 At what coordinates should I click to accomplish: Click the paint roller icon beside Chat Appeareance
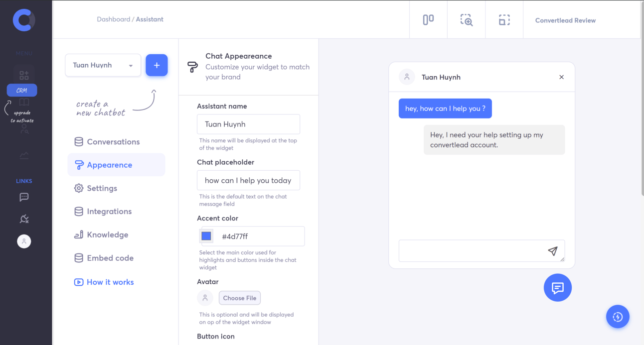192,67
